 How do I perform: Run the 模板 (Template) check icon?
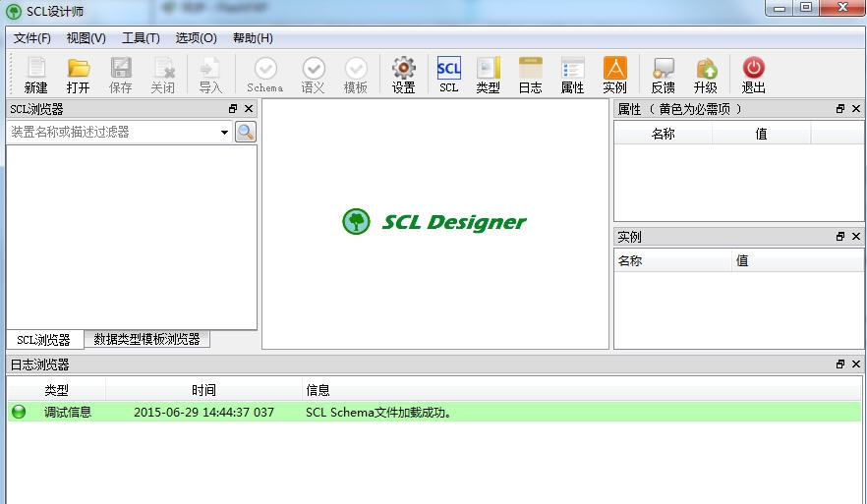click(x=356, y=75)
